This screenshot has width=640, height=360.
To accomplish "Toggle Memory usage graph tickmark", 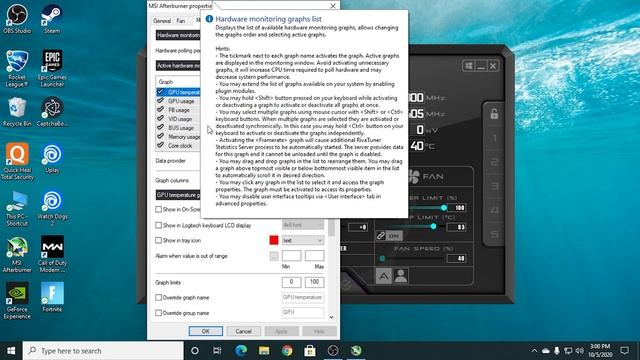I will click(x=160, y=137).
